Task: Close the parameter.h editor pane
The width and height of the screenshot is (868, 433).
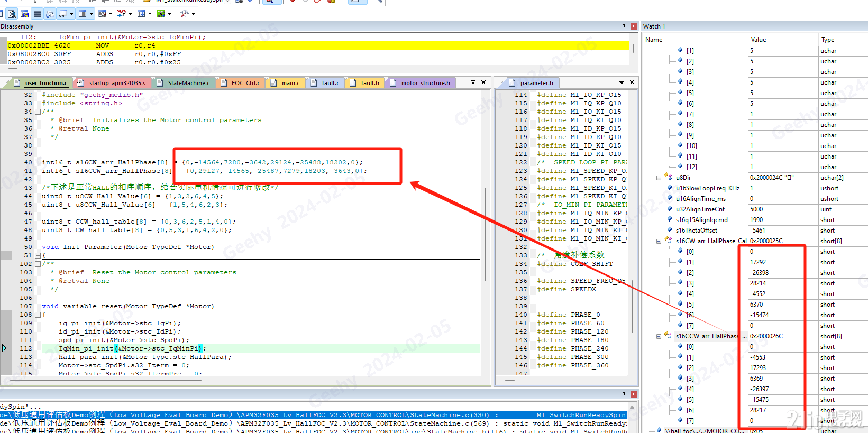Action: coord(632,82)
